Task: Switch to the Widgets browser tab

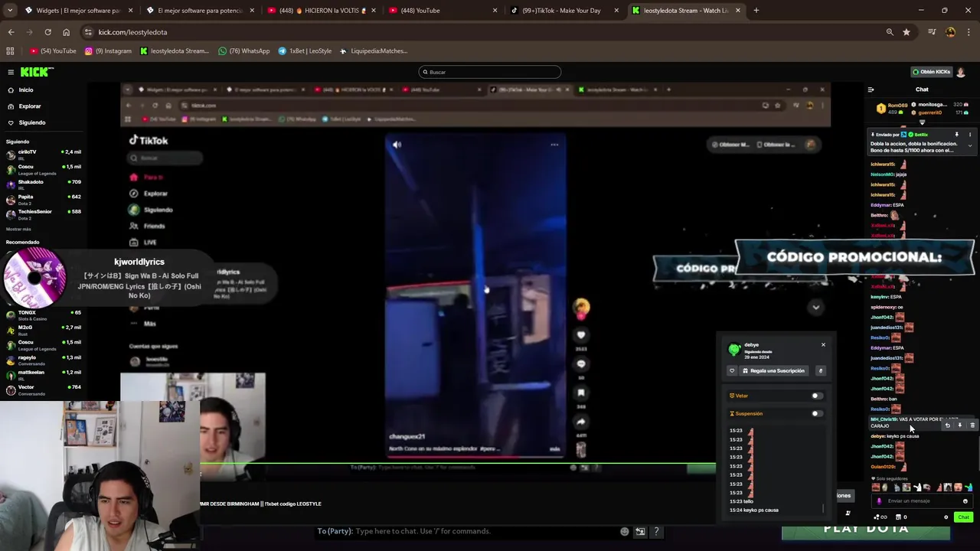Action: tap(78, 11)
